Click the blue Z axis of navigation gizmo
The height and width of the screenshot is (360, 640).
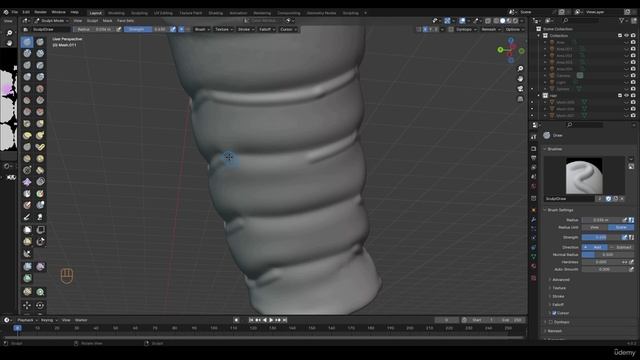click(511, 40)
